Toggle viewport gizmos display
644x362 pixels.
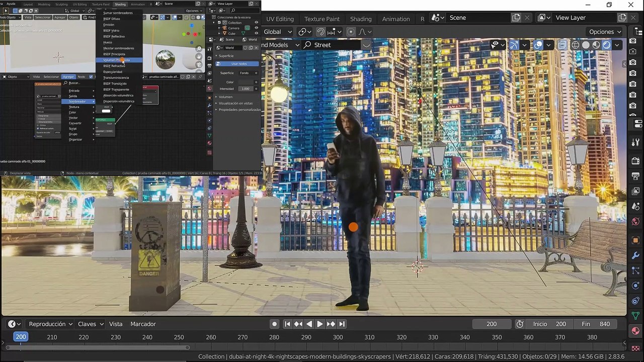[x=514, y=45]
